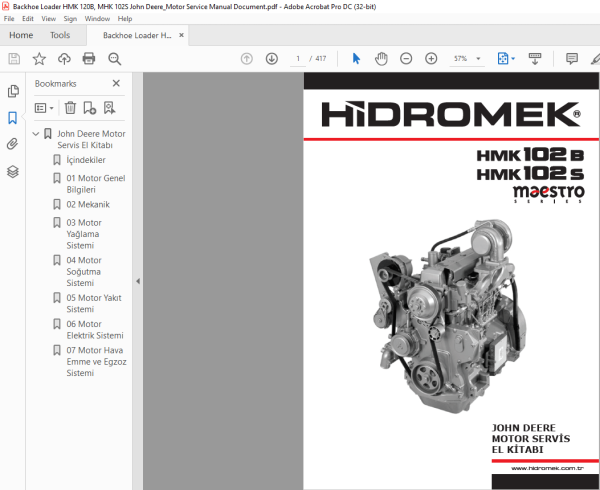This screenshot has height=490, width=600.
Task: Collapse navigation pane with side arrow
Action: coord(138,281)
